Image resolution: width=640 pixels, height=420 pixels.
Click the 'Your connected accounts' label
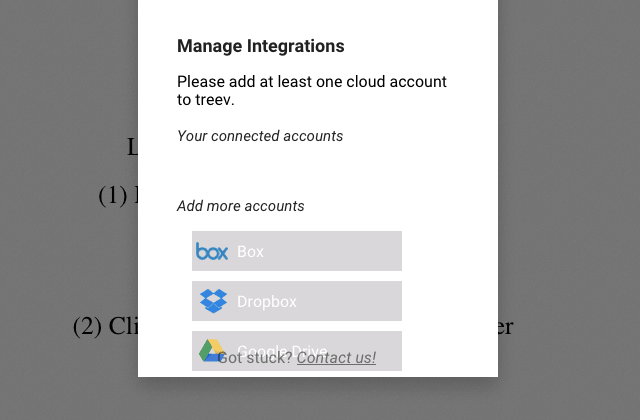(x=260, y=136)
